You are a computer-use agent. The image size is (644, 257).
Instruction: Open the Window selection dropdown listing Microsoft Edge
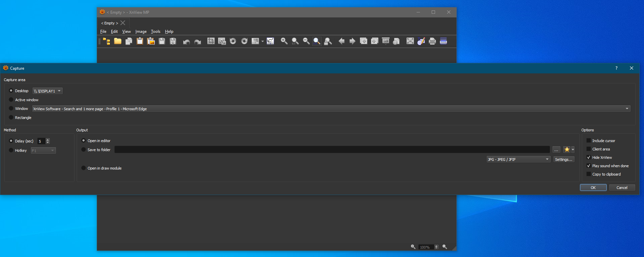(x=331, y=109)
